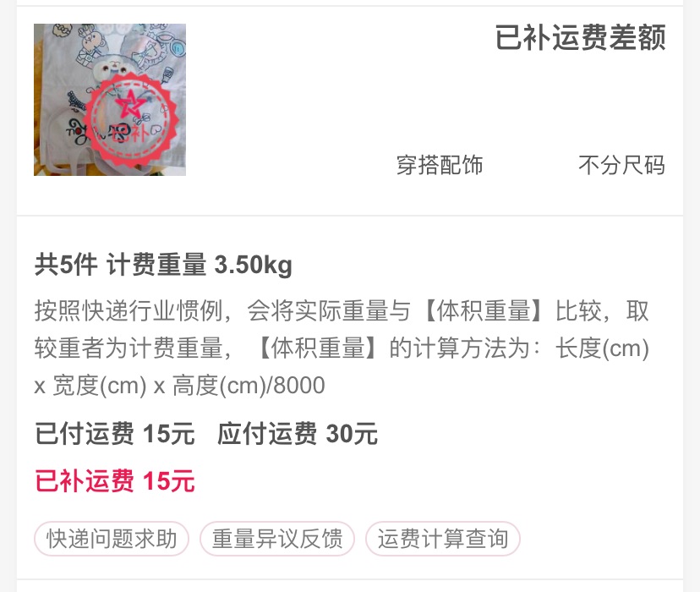700x592 pixels.
Task: Open 重量异议反馈 feedback button
Action: pos(277,539)
